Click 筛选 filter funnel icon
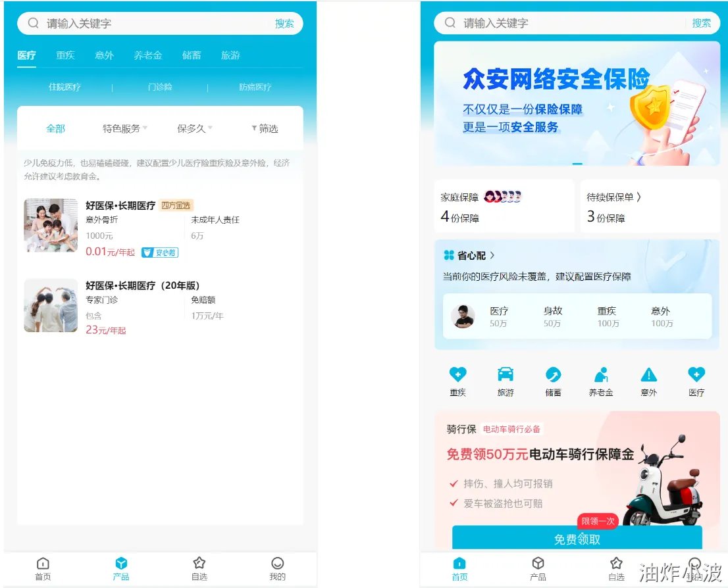 254,128
